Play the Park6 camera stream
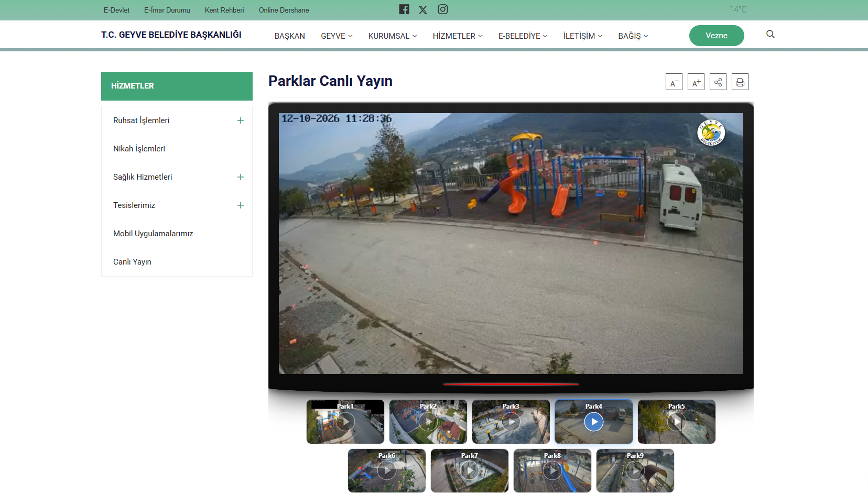The height and width of the screenshot is (494, 868). point(387,471)
